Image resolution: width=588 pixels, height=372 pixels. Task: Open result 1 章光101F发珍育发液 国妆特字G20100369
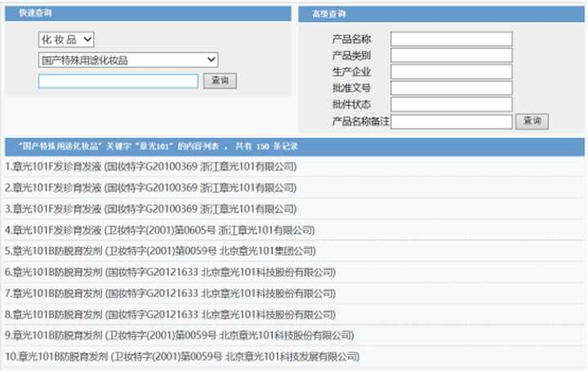tap(151, 166)
